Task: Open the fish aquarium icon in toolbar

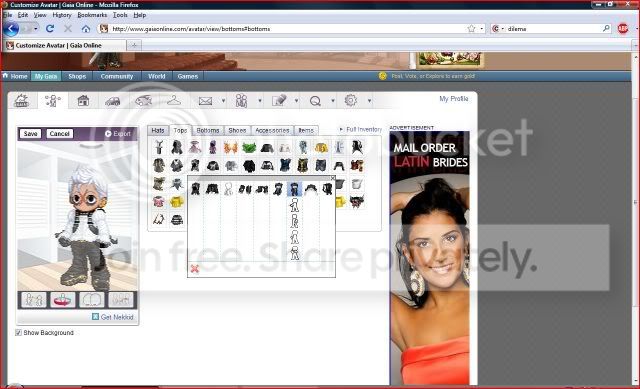Action: [143, 100]
